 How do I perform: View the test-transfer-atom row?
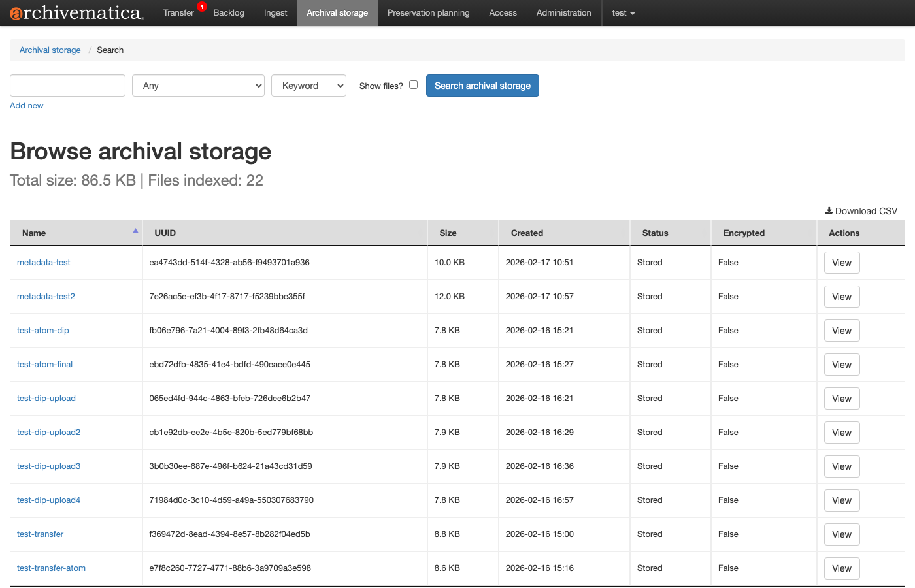click(x=842, y=568)
